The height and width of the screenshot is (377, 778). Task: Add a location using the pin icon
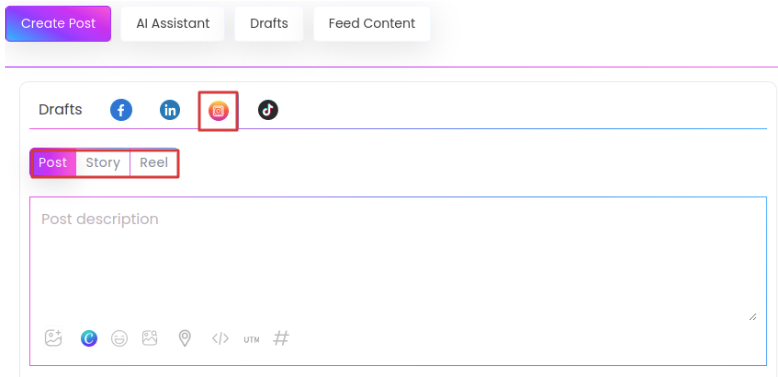point(185,338)
